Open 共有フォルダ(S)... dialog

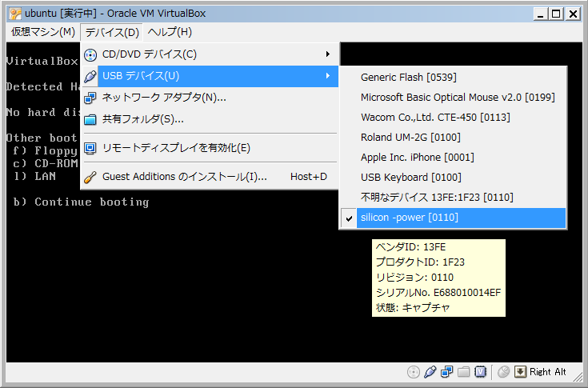click(210, 119)
